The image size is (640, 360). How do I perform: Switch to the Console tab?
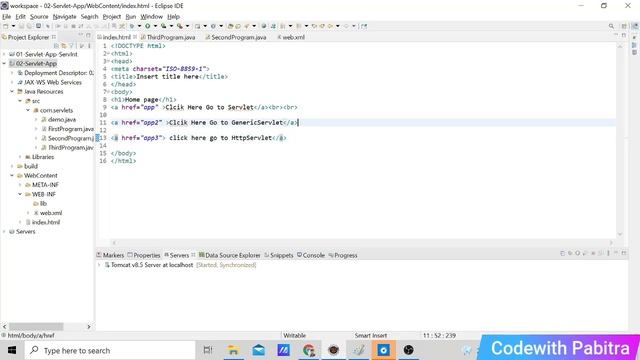pos(313,256)
